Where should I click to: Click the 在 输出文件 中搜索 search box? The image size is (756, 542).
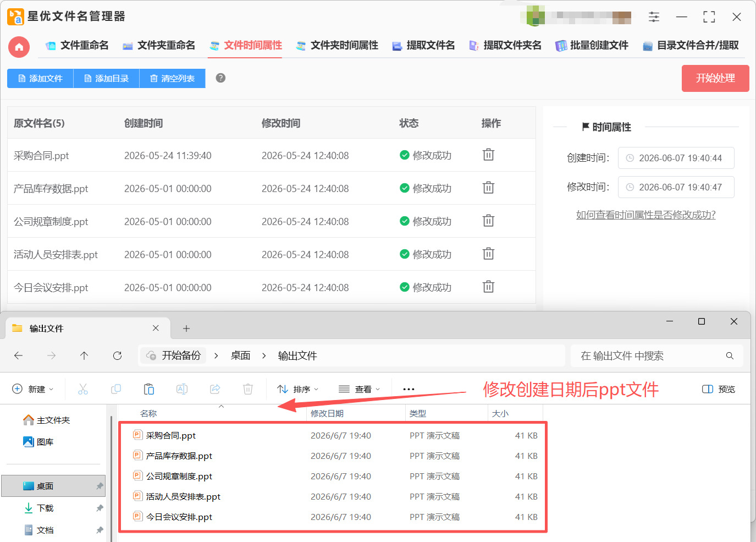coord(657,356)
